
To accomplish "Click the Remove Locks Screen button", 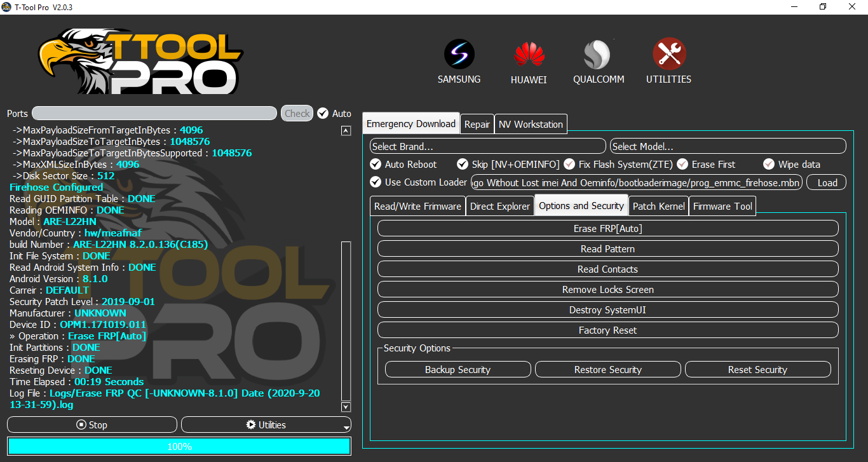I will pos(608,290).
